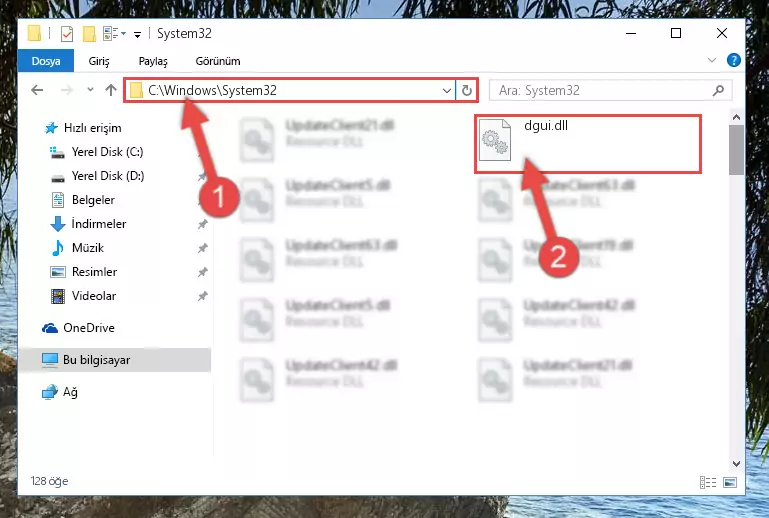Image resolution: width=769 pixels, height=518 pixels.
Task: Click the scrollbar up arrow
Action: click(736, 117)
